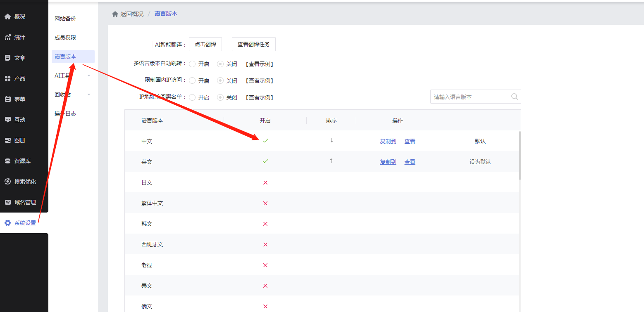Open the 统计 chart icon in sidebar
The image size is (644, 312).
pyautogui.click(x=7, y=37)
